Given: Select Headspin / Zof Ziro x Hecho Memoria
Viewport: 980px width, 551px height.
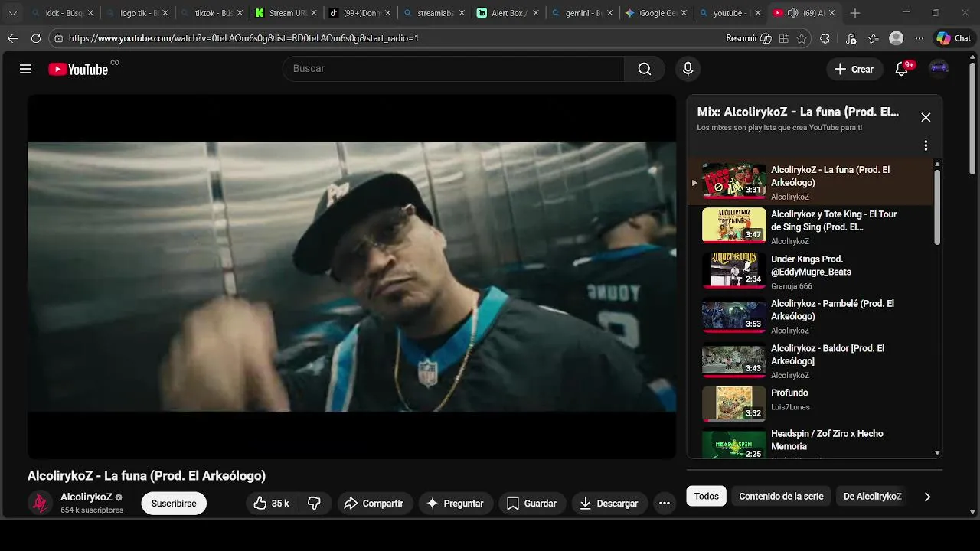Looking at the screenshot, I should point(827,440).
